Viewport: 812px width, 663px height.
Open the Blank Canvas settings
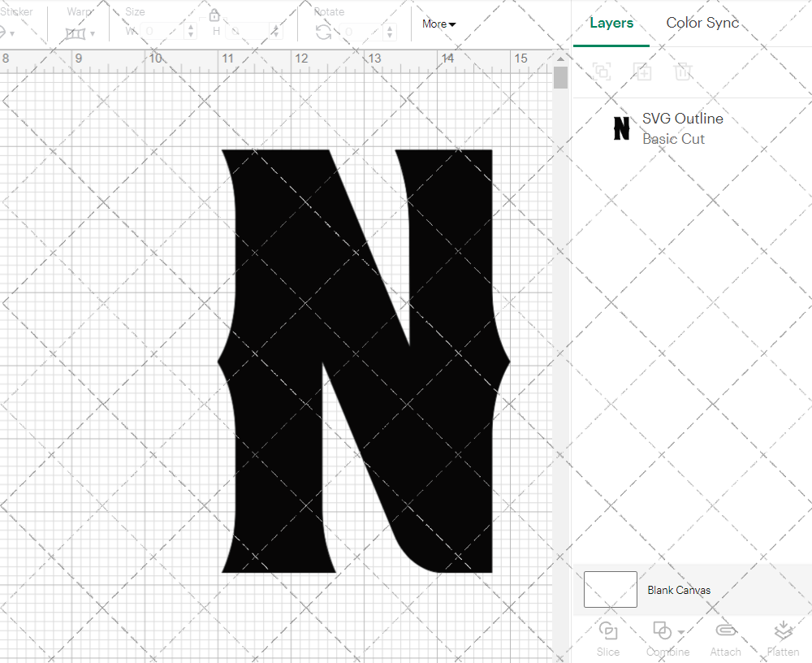[x=679, y=590]
